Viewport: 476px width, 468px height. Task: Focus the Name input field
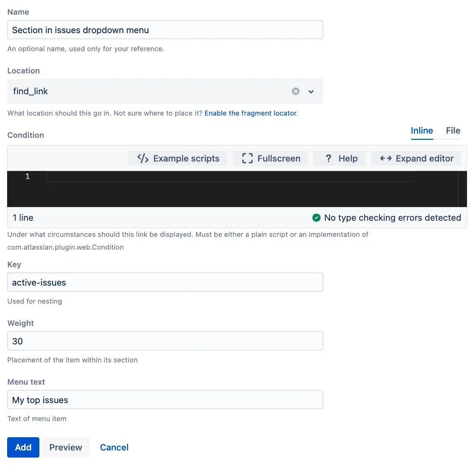point(165,30)
